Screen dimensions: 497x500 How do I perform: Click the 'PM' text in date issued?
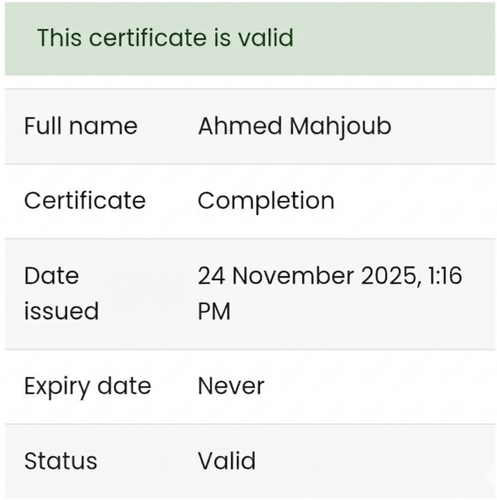[x=214, y=311]
